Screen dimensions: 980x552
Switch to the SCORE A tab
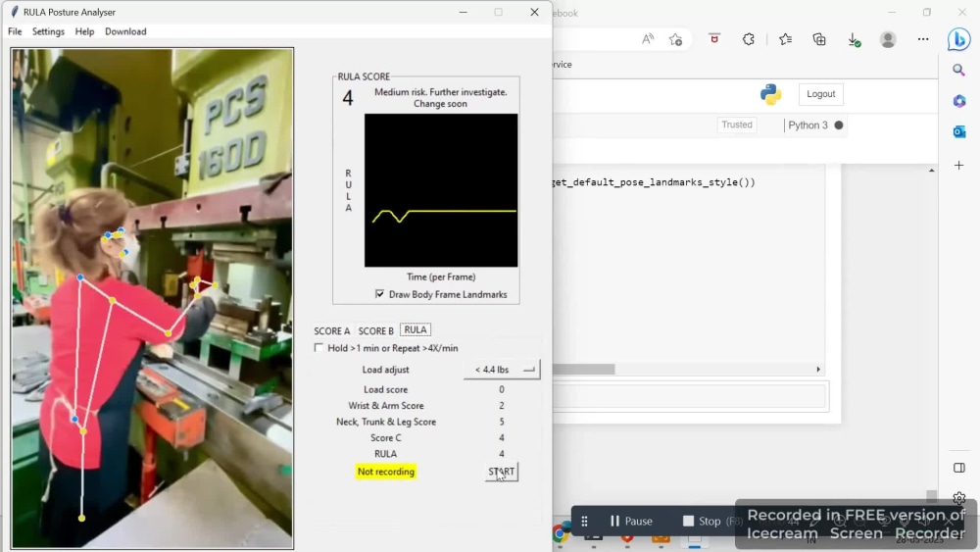point(332,330)
